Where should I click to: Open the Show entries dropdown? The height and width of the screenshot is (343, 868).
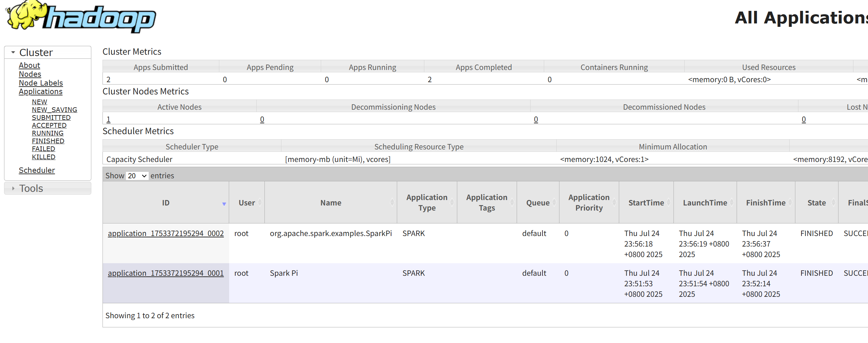coord(137,176)
